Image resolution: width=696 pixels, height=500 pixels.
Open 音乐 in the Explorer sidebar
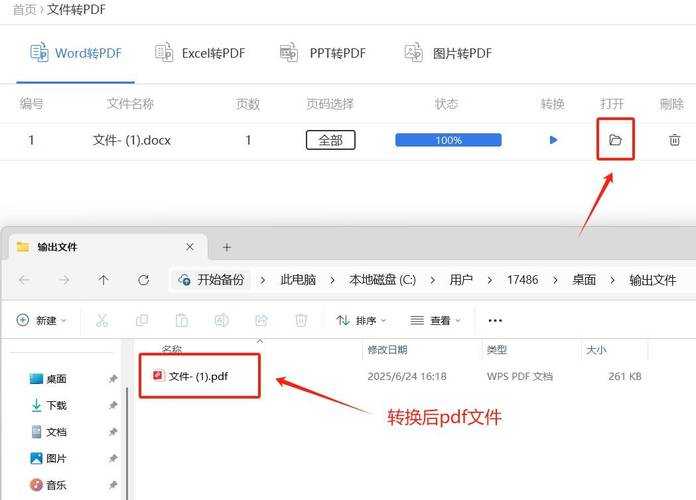[x=48, y=485]
